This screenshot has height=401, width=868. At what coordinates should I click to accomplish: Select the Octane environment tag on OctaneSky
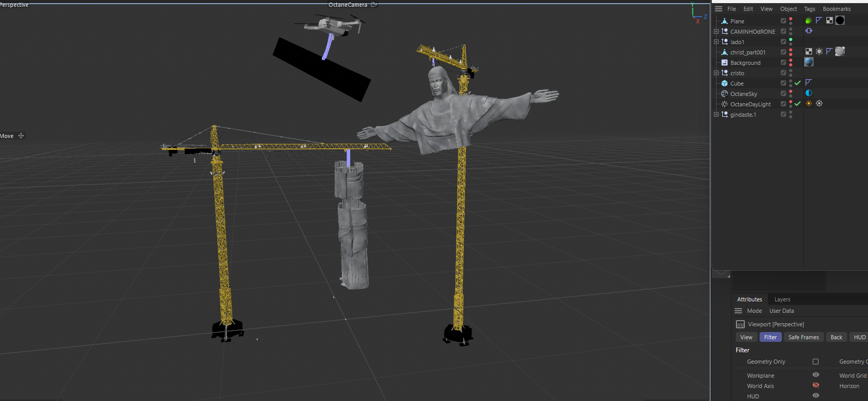point(809,93)
